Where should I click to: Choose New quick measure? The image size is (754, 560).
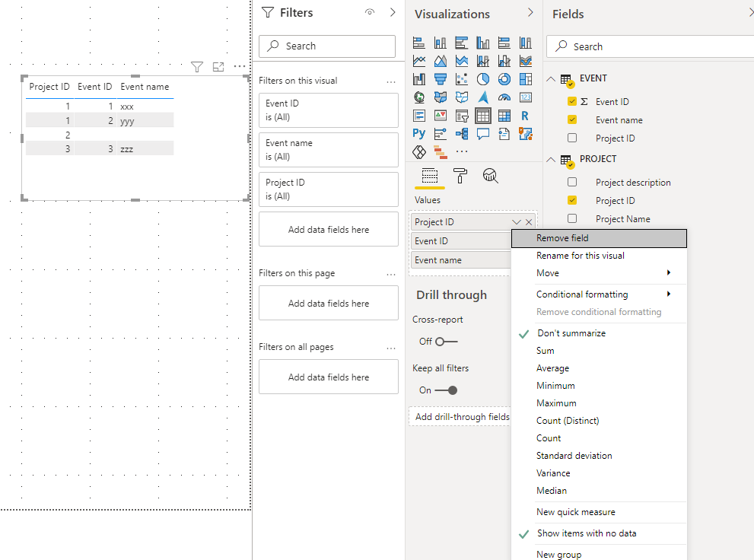[599, 512]
